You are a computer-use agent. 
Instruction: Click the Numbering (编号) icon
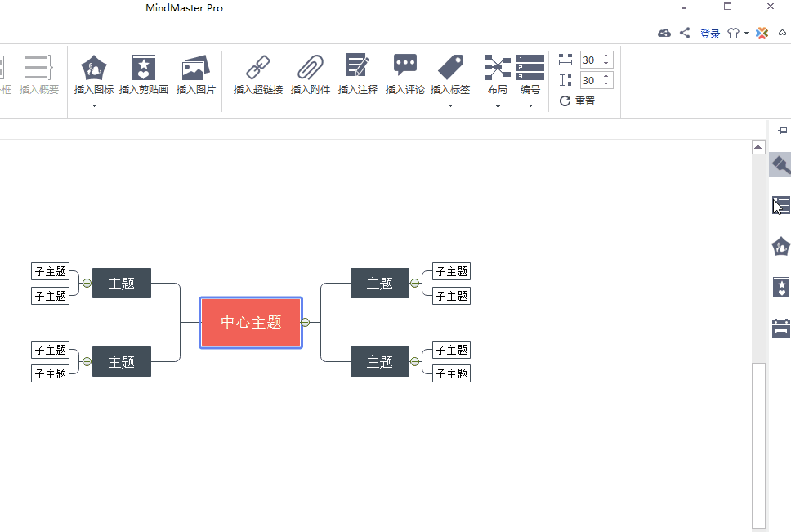click(x=530, y=67)
